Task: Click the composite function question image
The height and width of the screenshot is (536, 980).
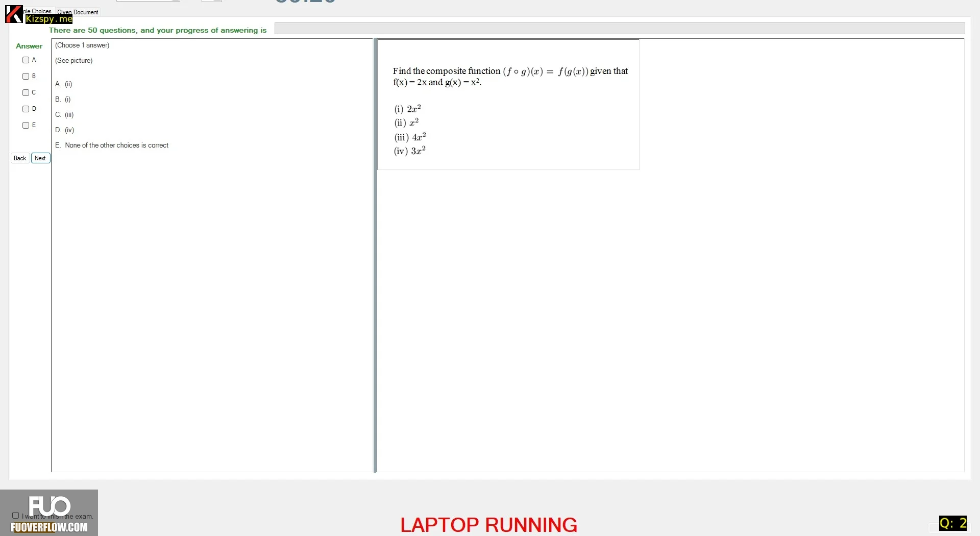Action: (508, 105)
